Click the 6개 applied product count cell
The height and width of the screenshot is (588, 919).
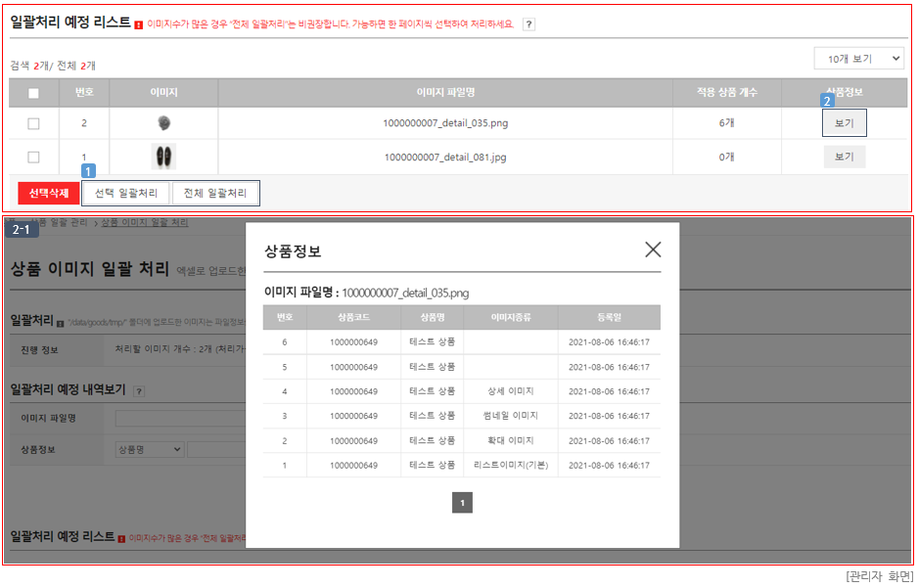[727, 123]
